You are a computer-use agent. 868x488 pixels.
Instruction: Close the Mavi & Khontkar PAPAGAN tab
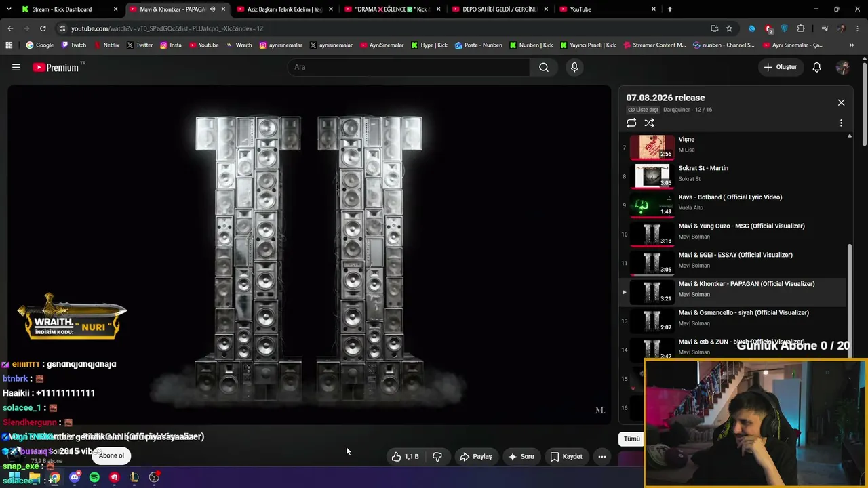click(x=223, y=9)
